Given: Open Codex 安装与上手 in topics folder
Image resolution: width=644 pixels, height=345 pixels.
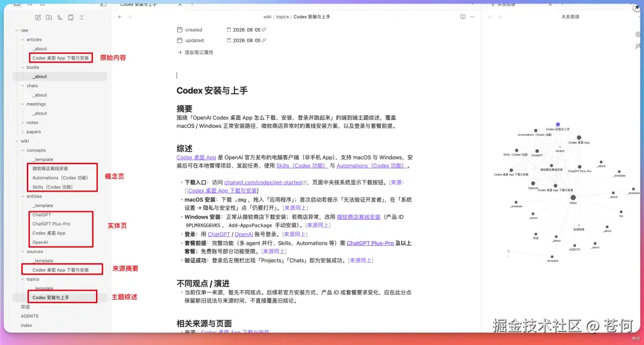Looking at the screenshot, I should (x=51, y=297).
